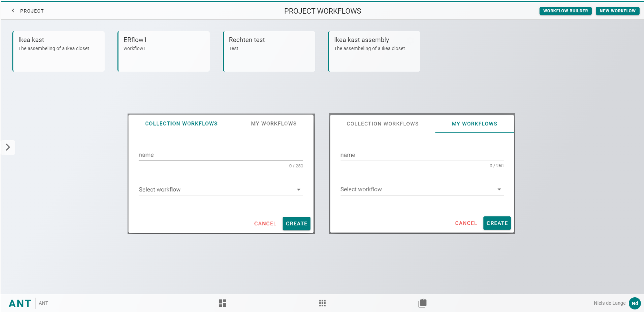
Task: Click the back arrow next to PROJECT
Action: click(x=13, y=11)
